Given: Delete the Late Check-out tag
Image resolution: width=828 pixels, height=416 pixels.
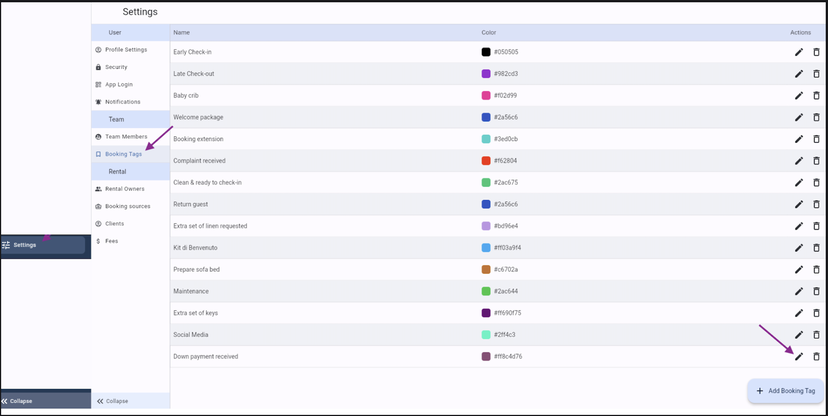Looking at the screenshot, I should pyautogui.click(x=816, y=73).
